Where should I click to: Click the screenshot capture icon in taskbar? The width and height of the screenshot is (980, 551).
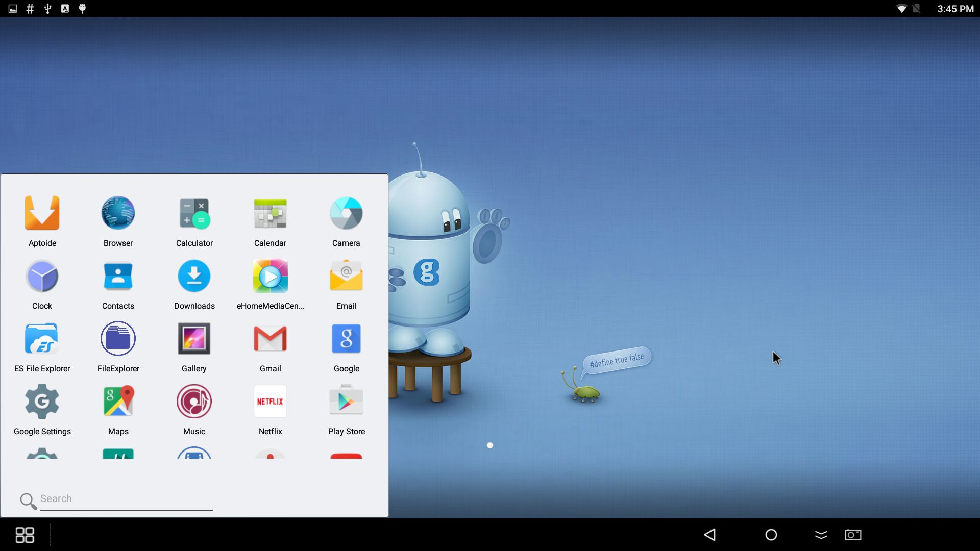click(x=853, y=535)
